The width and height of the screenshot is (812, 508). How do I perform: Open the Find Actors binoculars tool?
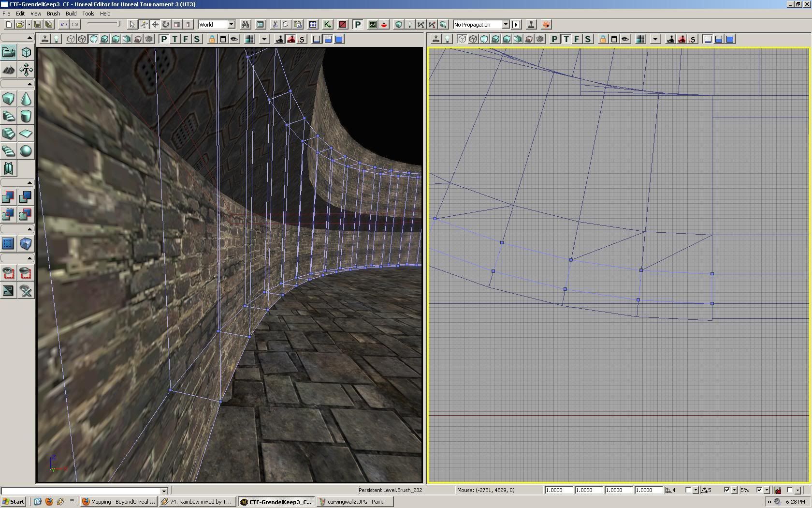point(245,25)
